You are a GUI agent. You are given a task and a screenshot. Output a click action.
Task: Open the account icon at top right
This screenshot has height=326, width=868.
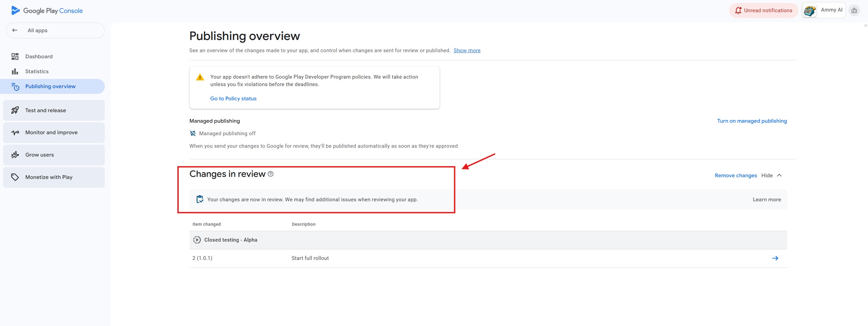coord(854,11)
